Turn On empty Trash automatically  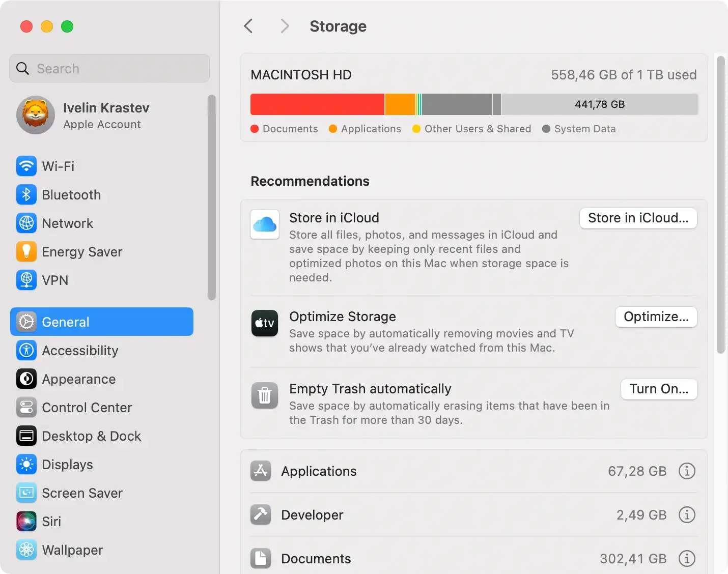click(x=659, y=389)
